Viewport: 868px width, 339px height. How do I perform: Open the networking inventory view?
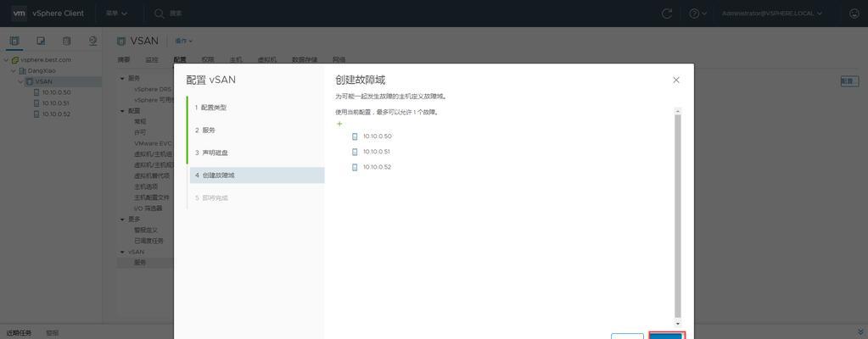tap(93, 41)
